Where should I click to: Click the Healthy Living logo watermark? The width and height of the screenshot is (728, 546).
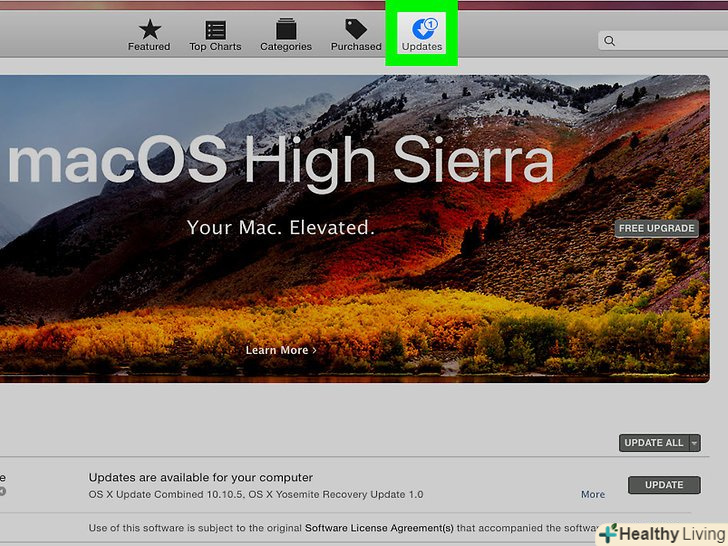(x=662, y=533)
